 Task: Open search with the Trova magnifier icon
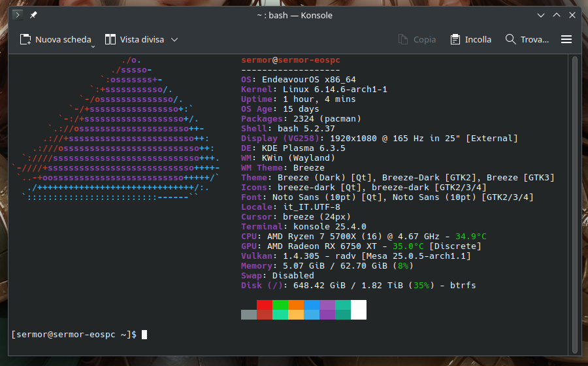point(511,40)
